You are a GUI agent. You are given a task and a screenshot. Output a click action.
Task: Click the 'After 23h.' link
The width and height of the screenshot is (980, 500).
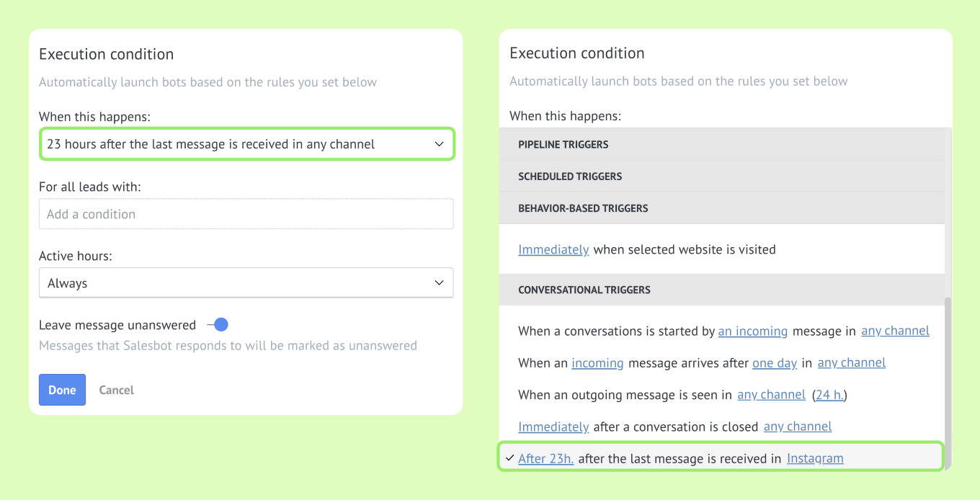point(546,458)
